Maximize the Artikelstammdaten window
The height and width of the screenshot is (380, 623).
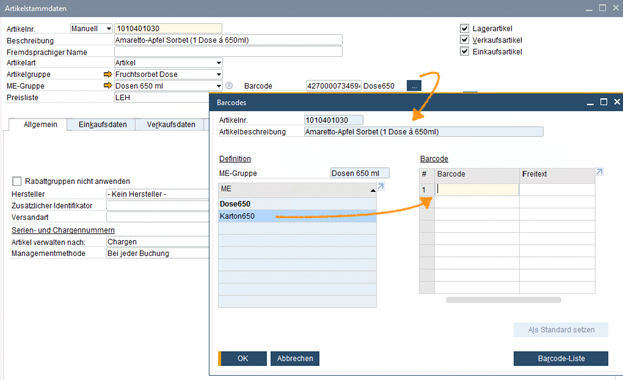[x=602, y=8]
